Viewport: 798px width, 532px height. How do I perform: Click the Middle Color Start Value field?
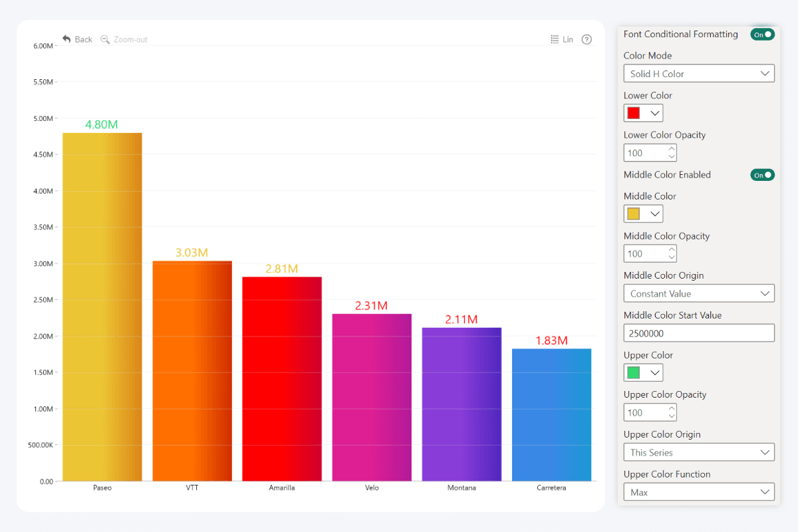tap(698, 333)
